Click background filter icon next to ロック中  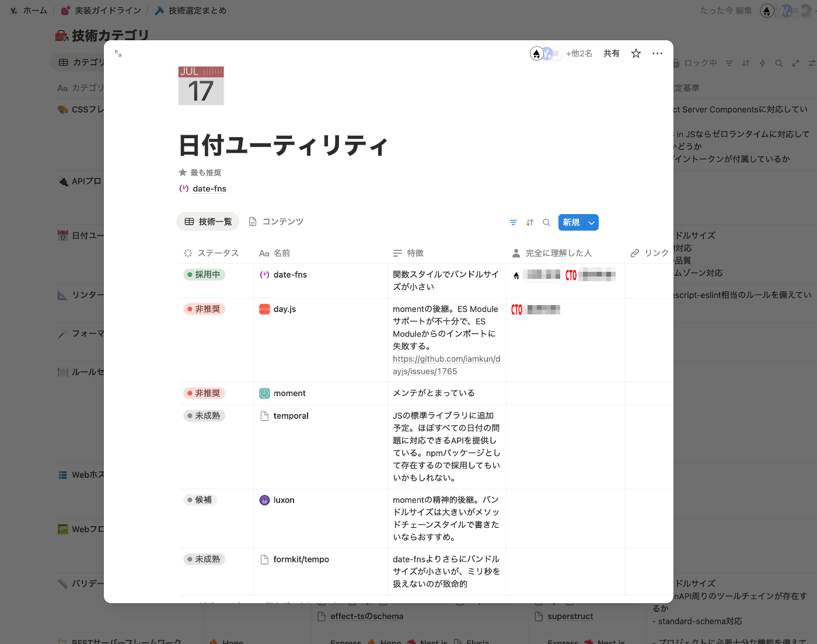point(729,63)
